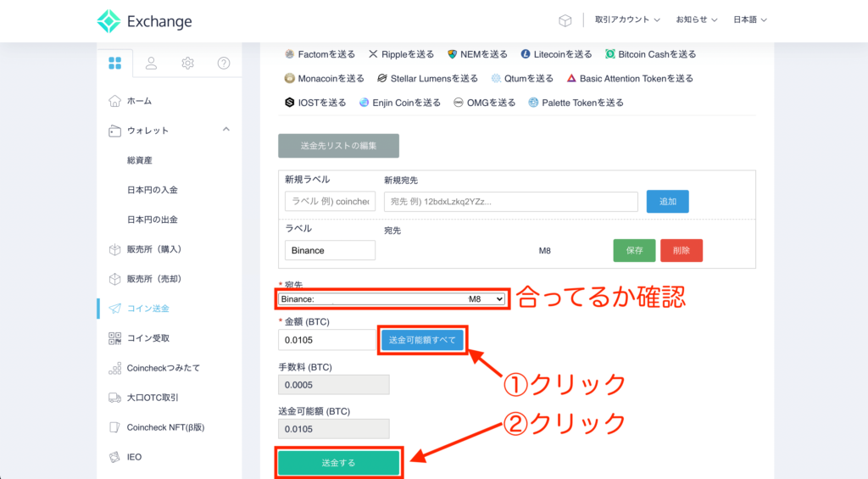Click the blue 追加 button
This screenshot has height=479, width=868.
point(668,202)
